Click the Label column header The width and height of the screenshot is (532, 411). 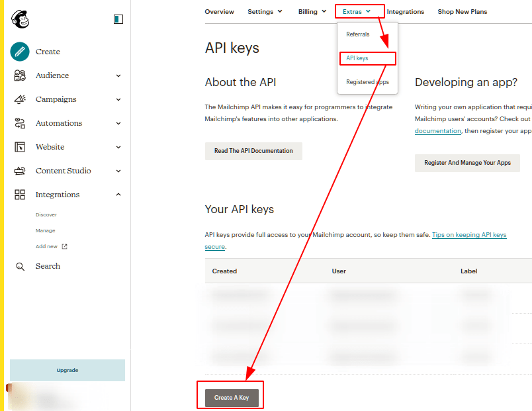tap(468, 271)
